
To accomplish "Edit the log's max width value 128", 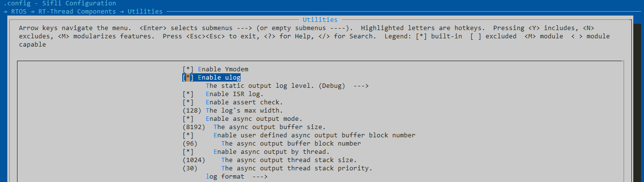I will coord(192,111).
